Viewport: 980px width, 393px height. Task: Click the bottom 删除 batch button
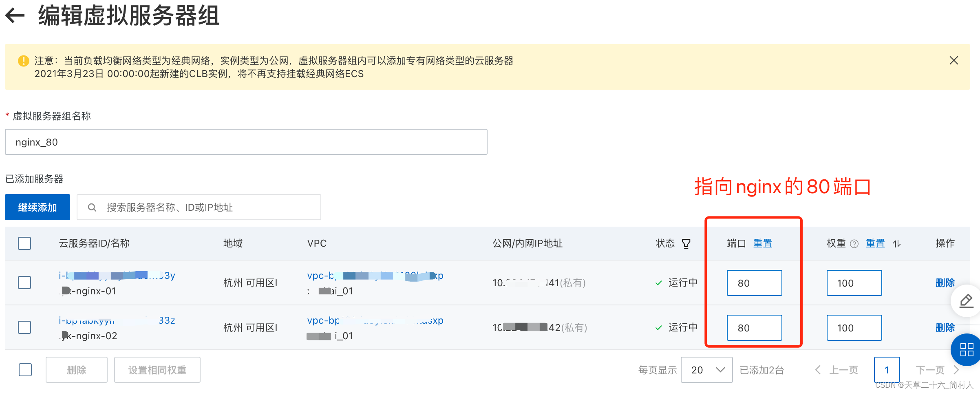click(77, 370)
